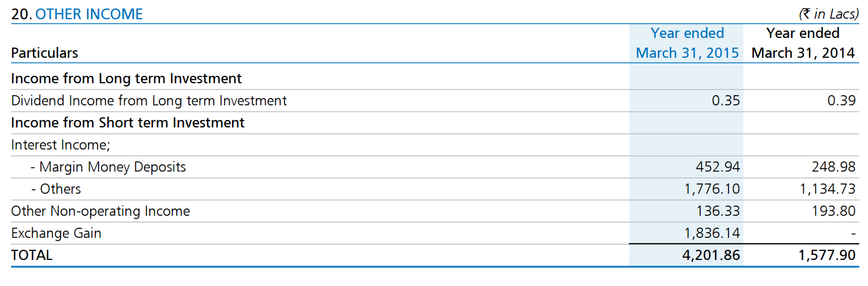Click Income from Short term Investment heading
The height and width of the screenshot is (286, 868).
pos(128,122)
